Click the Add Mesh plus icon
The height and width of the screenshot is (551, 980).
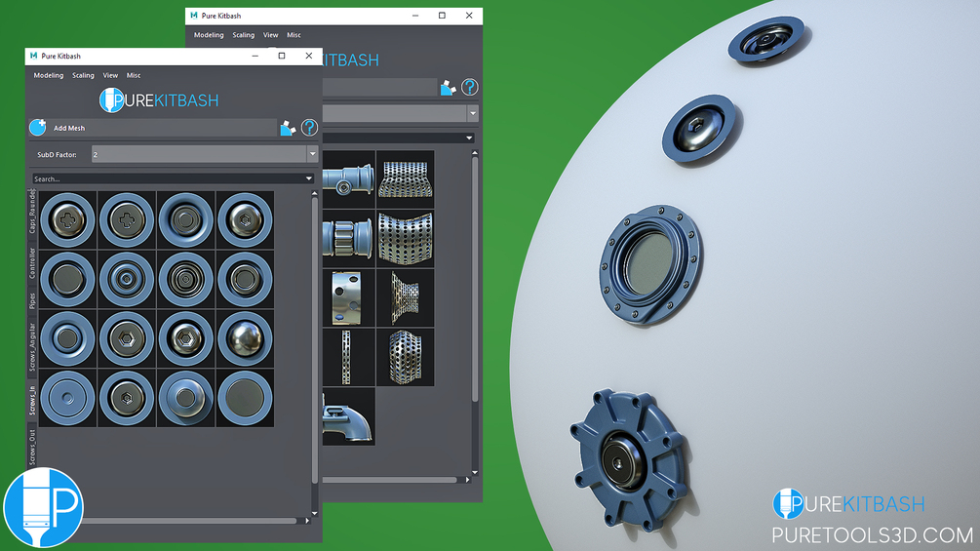pyautogui.click(x=37, y=128)
